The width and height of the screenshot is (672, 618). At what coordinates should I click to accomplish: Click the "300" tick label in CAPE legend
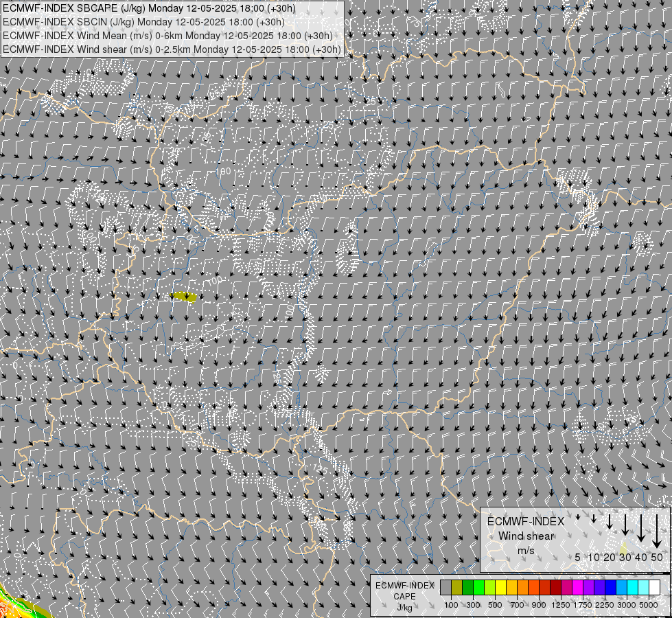pos(473,605)
